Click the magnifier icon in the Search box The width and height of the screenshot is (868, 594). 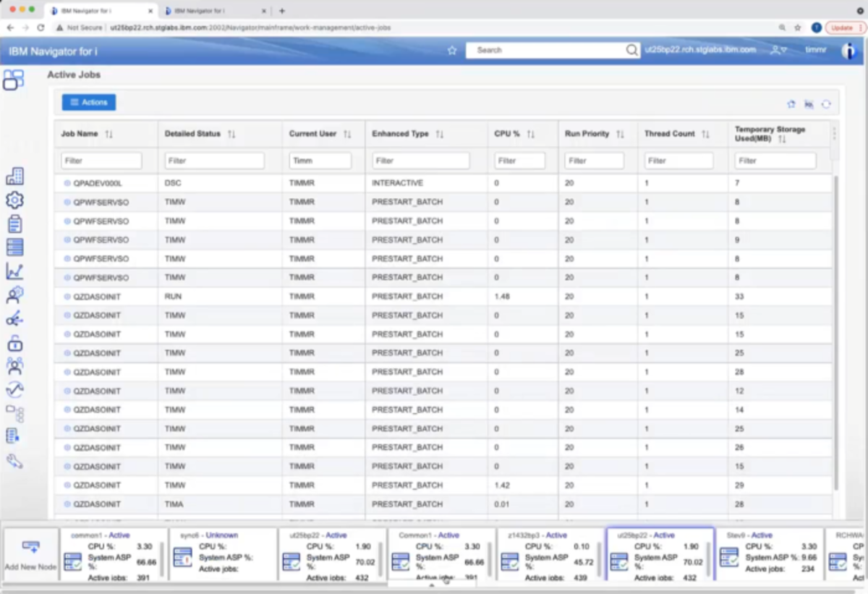coord(632,50)
